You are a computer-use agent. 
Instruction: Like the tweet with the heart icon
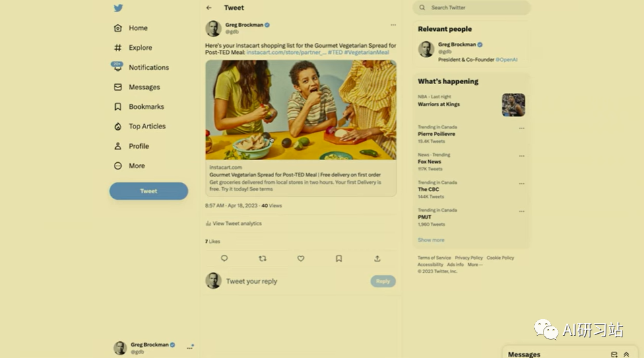point(300,258)
